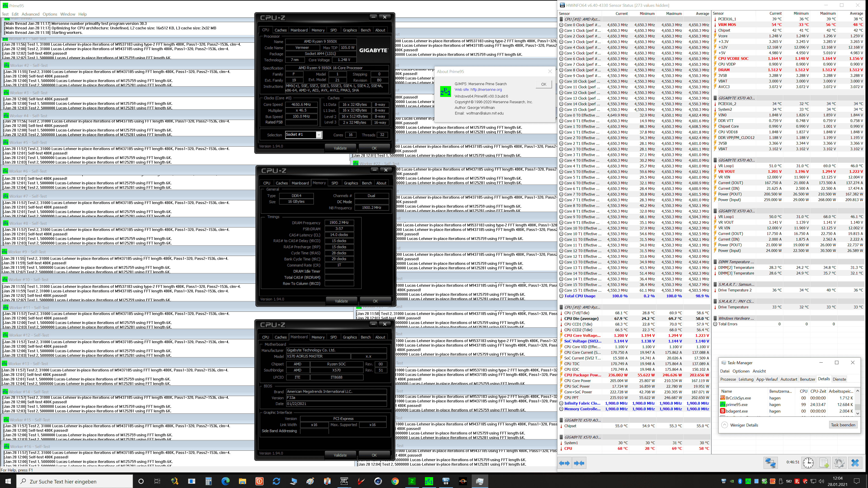The width and height of the screenshot is (868, 488).
Task: Switch to Leistung tab in Task-Manager
Action: tap(746, 379)
